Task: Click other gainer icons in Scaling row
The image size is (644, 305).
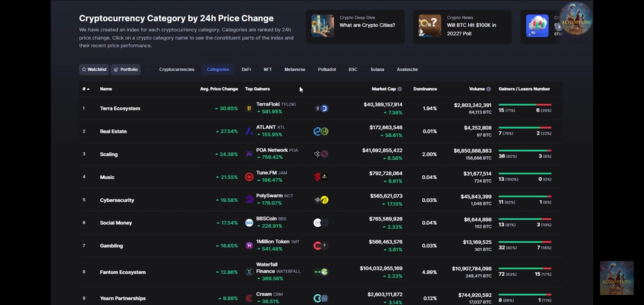Action: point(321,154)
